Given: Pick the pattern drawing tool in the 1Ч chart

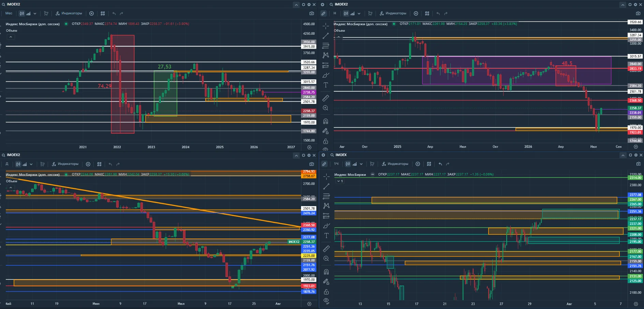Looking at the screenshot, I should pos(326,205).
